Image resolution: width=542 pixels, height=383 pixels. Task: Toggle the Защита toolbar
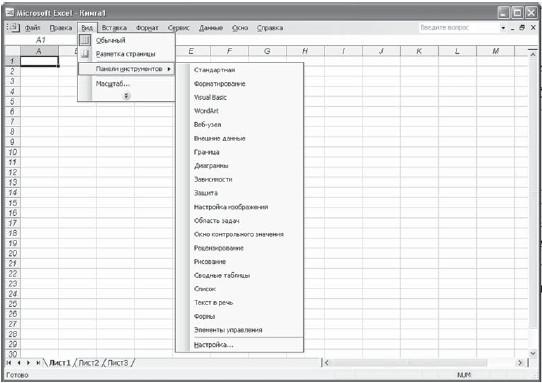coord(240,193)
